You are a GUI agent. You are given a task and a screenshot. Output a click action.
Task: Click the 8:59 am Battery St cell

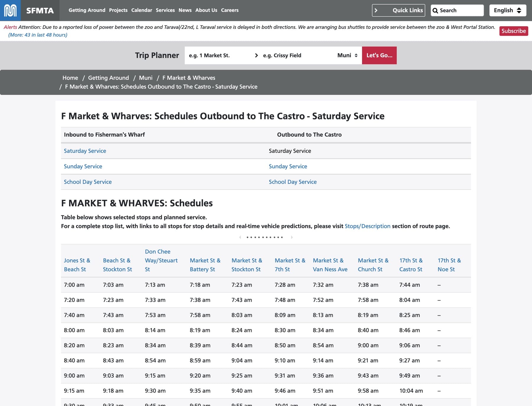[200, 361]
